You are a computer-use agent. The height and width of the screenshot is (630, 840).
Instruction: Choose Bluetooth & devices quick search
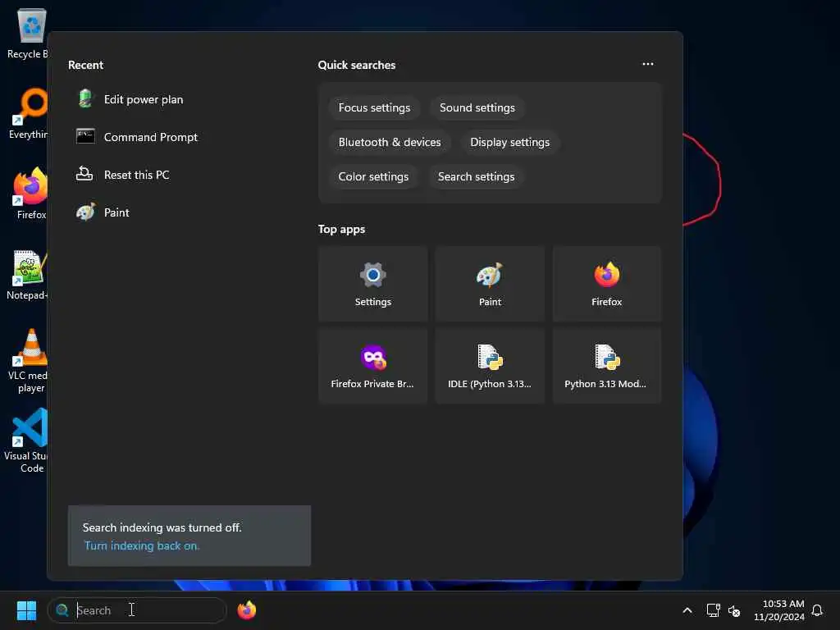390,142
